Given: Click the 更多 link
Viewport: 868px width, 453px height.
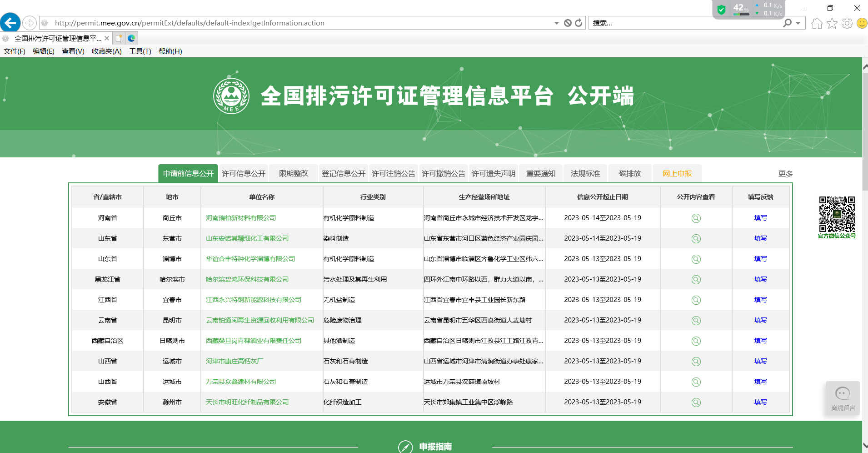Looking at the screenshot, I should [x=785, y=174].
